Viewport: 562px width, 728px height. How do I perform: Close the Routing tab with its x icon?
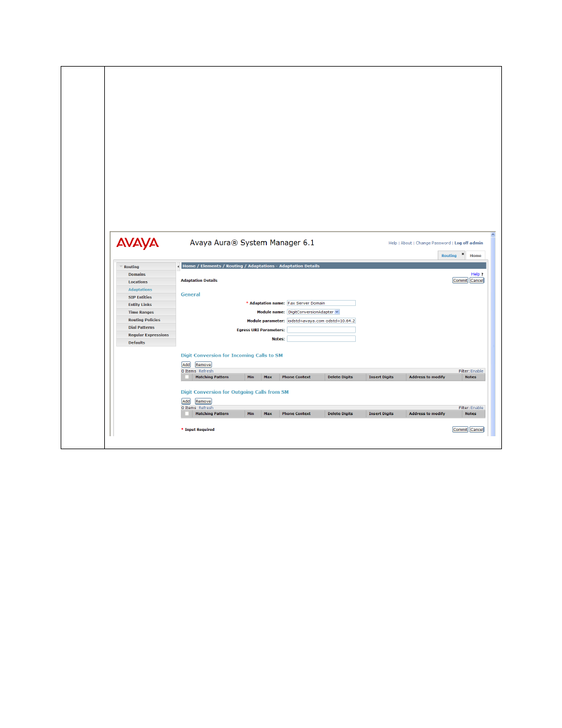click(462, 254)
